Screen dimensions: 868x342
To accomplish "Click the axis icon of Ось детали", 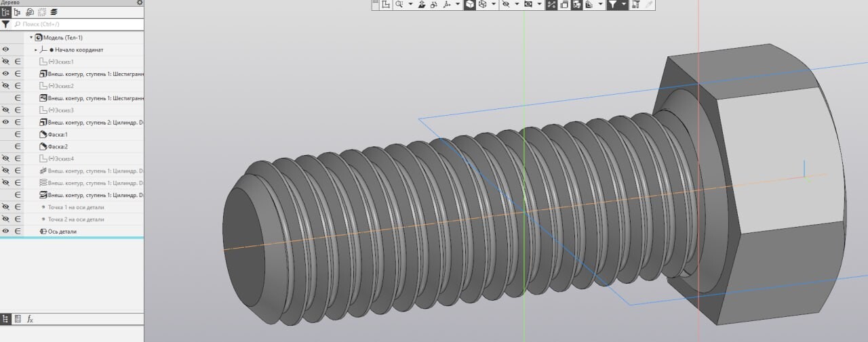I will tap(43, 232).
